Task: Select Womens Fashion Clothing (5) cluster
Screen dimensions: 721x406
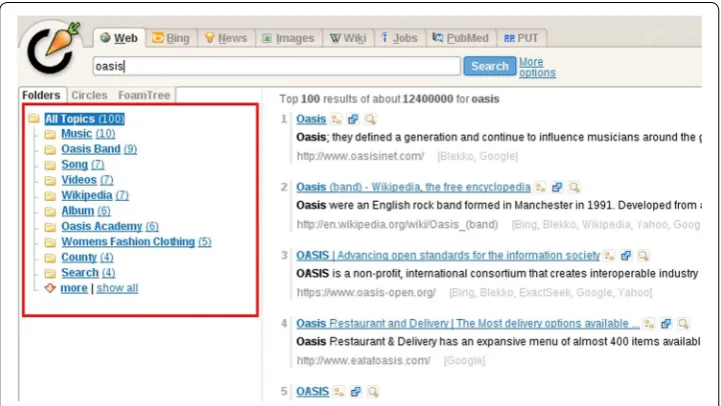Action: coord(136,242)
